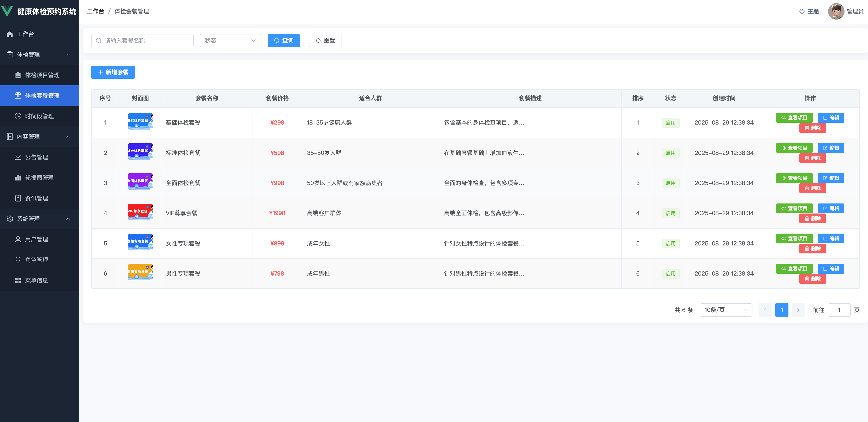Click the red VIP尊享套餐 cover thumbnail
The image size is (868, 422).
pos(140,212)
